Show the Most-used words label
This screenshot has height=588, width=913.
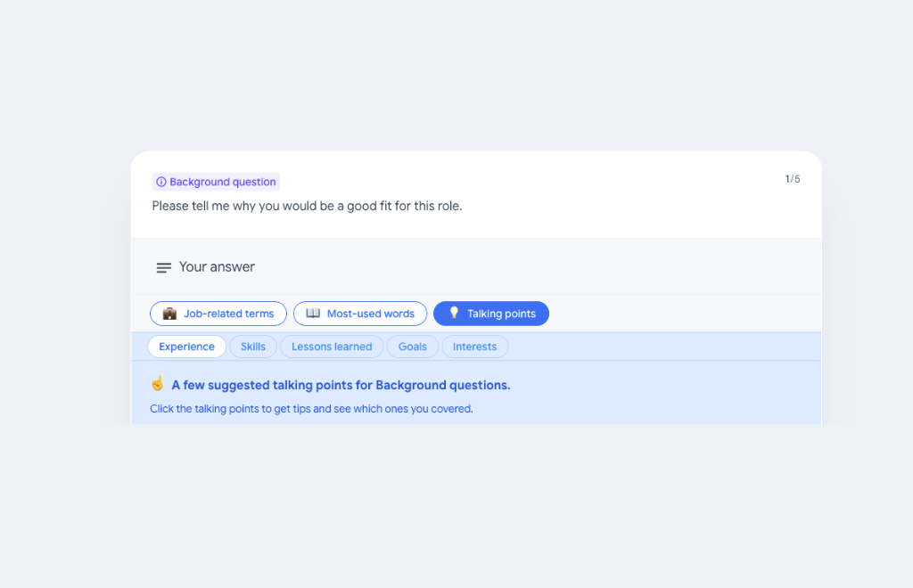pyautogui.click(x=370, y=314)
